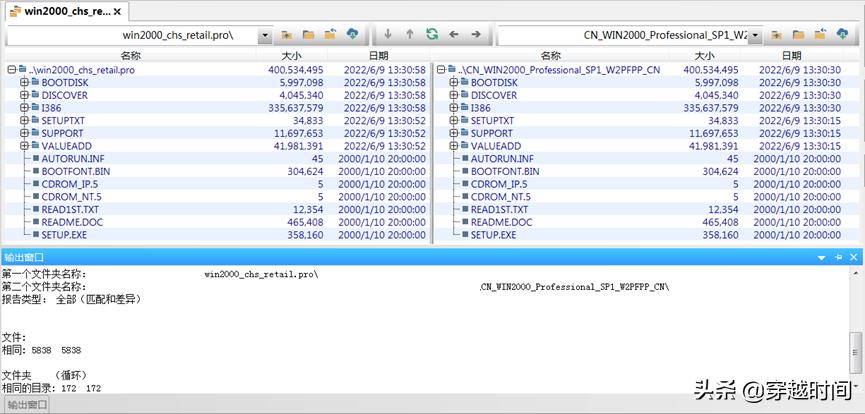Select BOOTFONT.BIN in the left pane

coord(76,172)
